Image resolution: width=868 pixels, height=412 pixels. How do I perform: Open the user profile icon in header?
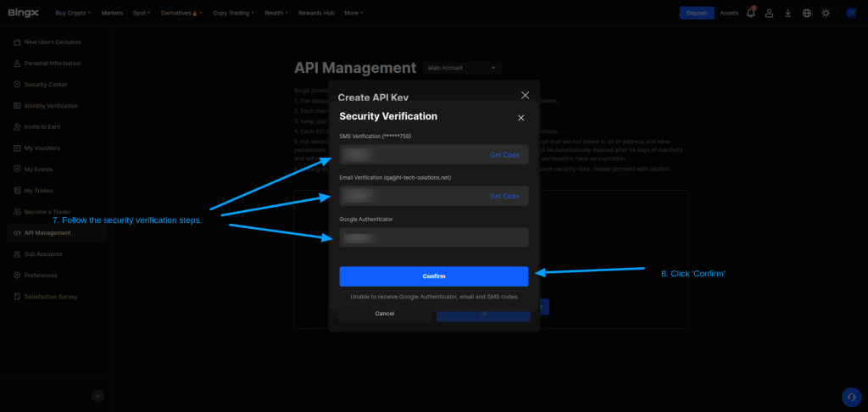point(770,13)
